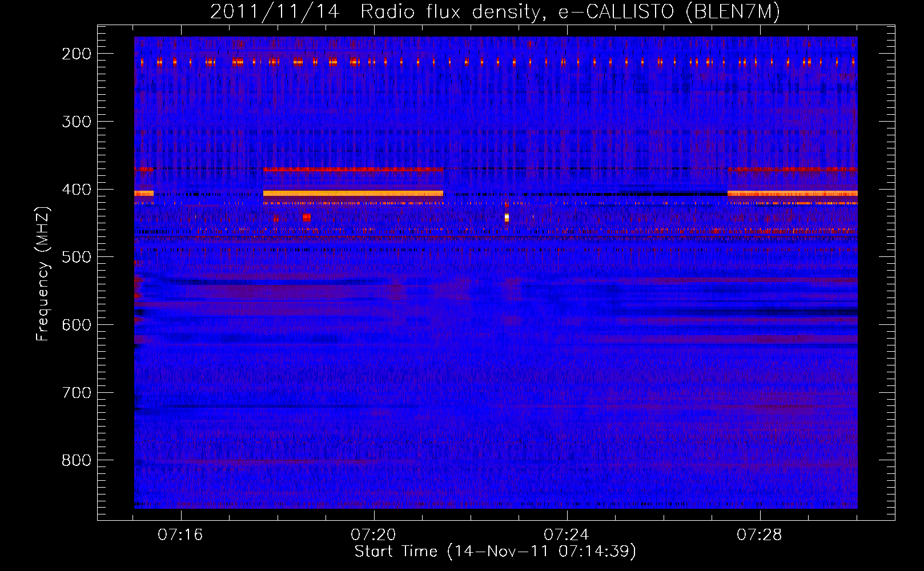Click the long orange band near 400 MHz at 07:19

tap(353, 194)
